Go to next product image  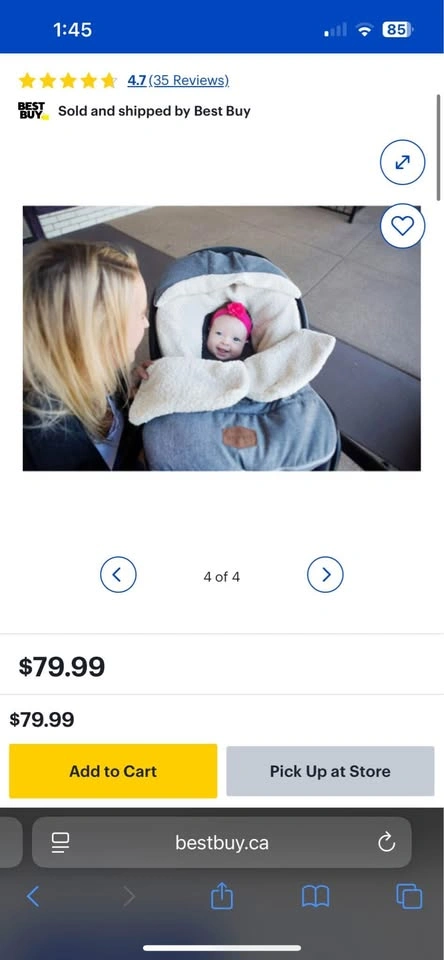[x=325, y=574]
